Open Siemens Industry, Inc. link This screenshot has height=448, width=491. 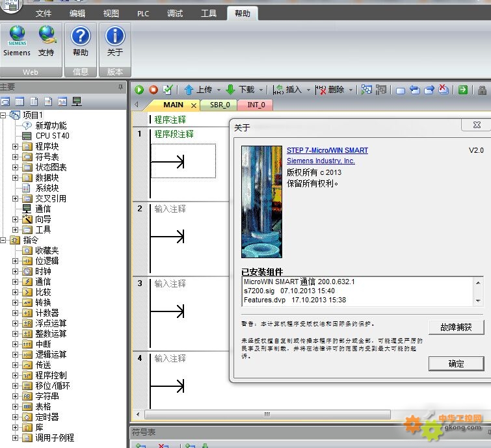point(321,161)
